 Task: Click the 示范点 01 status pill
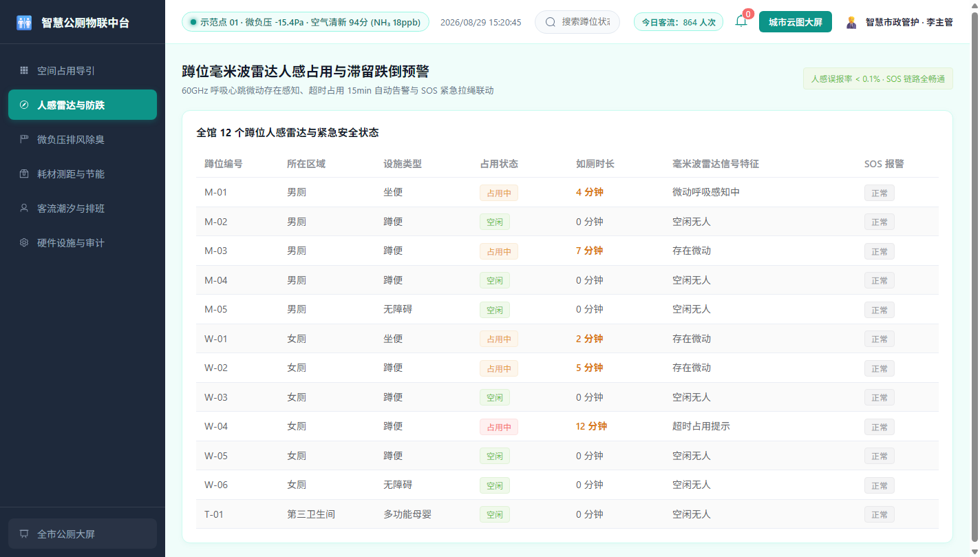pos(305,22)
